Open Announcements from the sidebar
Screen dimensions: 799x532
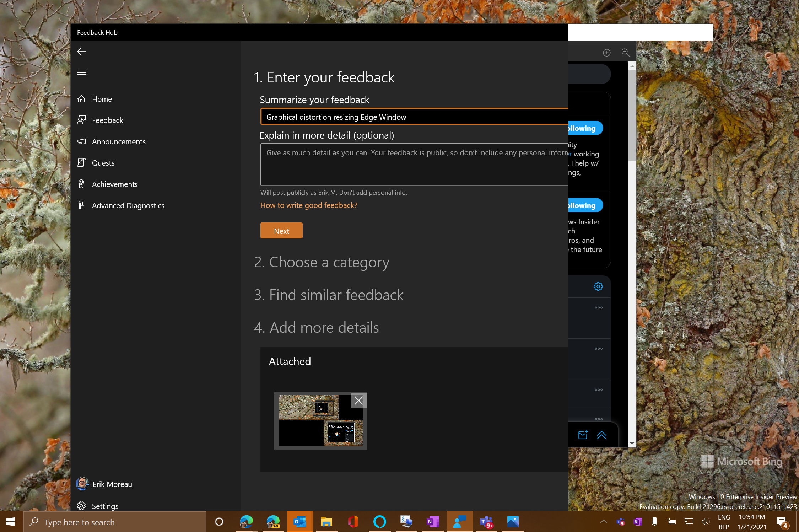pyautogui.click(x=118, y=142)
